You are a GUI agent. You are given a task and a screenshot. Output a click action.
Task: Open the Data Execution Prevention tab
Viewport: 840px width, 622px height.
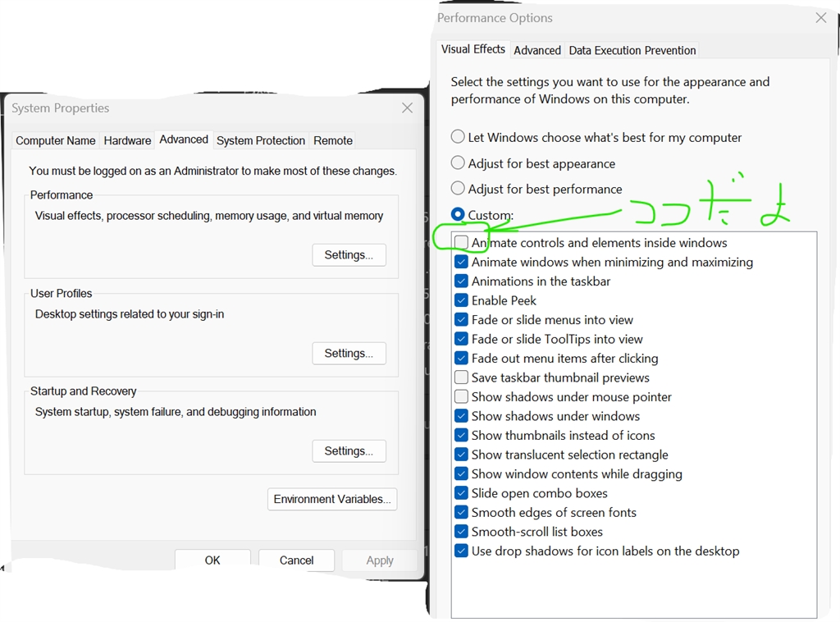point(632,50)
